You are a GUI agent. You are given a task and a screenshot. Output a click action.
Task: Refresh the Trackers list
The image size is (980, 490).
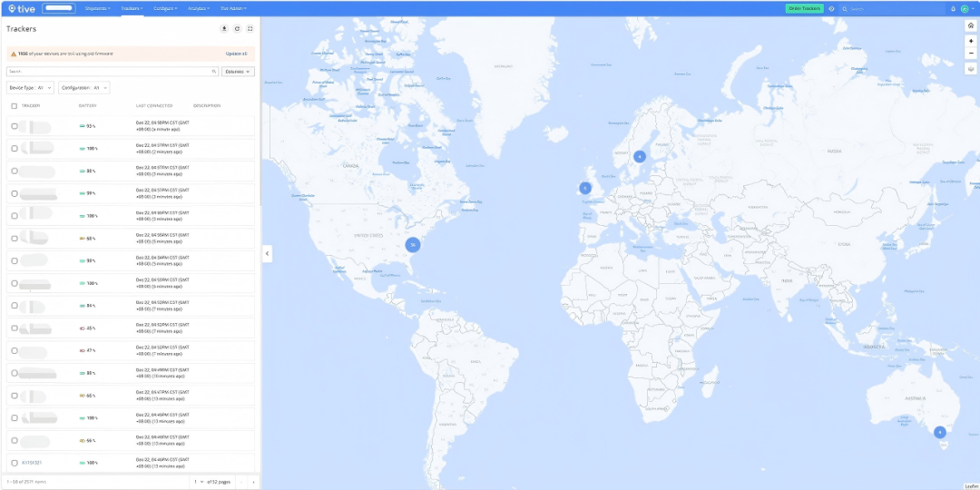click(x=237, y=29)
